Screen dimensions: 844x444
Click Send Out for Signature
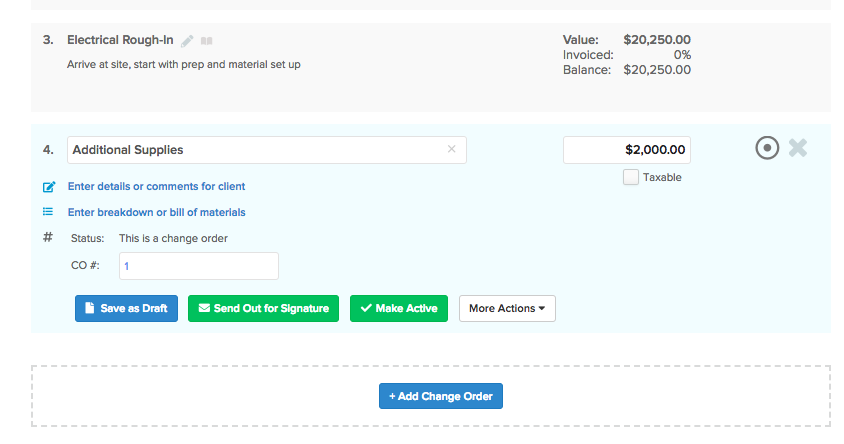click(264, 308)
